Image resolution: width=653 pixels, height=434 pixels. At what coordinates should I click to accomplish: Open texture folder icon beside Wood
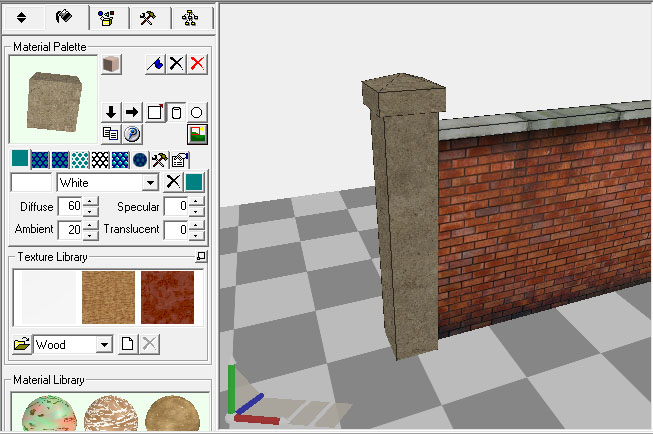[22, 345]
